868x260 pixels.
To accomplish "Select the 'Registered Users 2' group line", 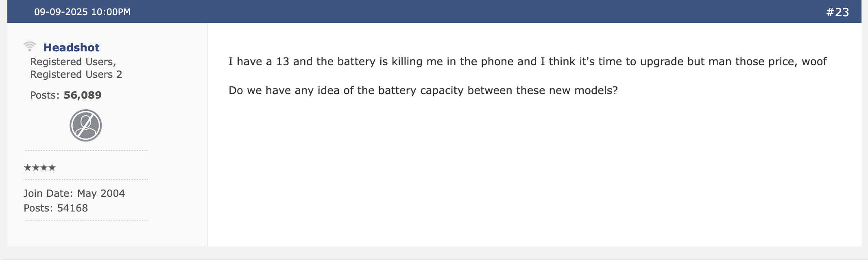I will click(x=76, y=75).
